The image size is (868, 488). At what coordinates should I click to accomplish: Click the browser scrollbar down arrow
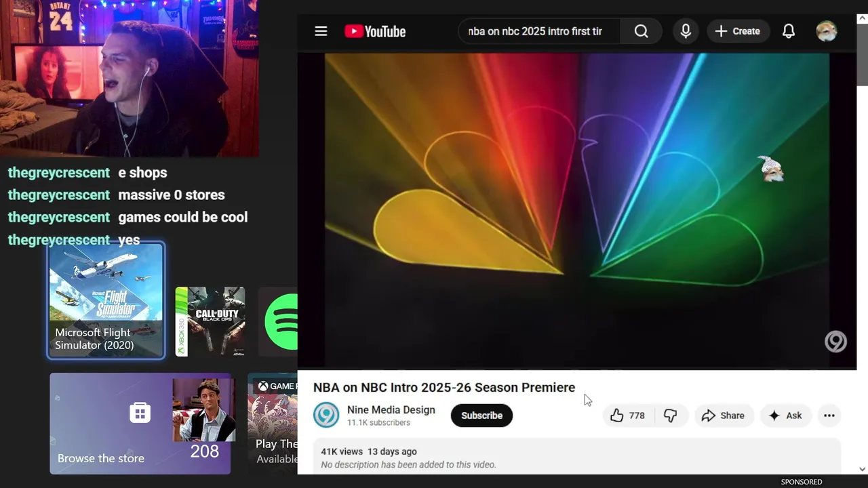click(862, 468)
